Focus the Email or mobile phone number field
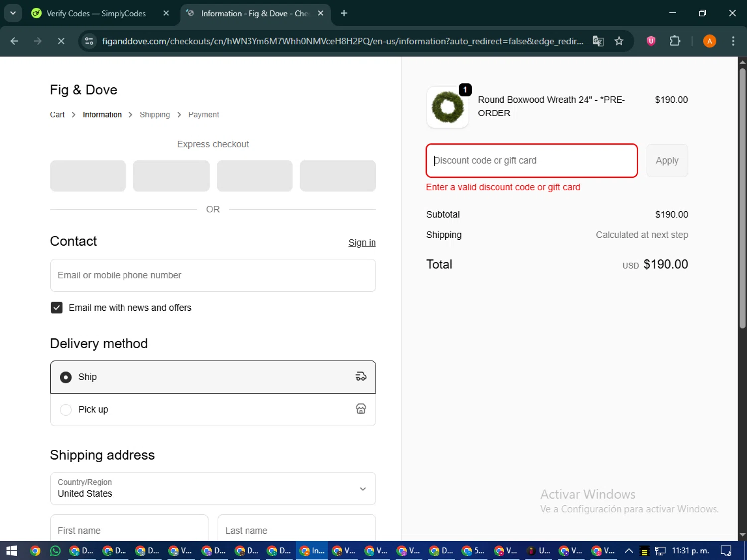Image resolution: width=747 pixels, height=560 pixels. pyautogui.click(x=213, y=275)
